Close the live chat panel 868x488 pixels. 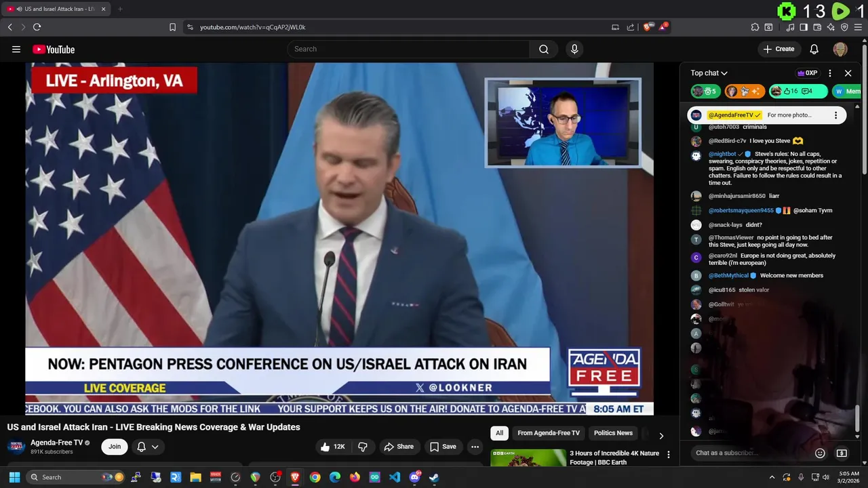(848, 73)
